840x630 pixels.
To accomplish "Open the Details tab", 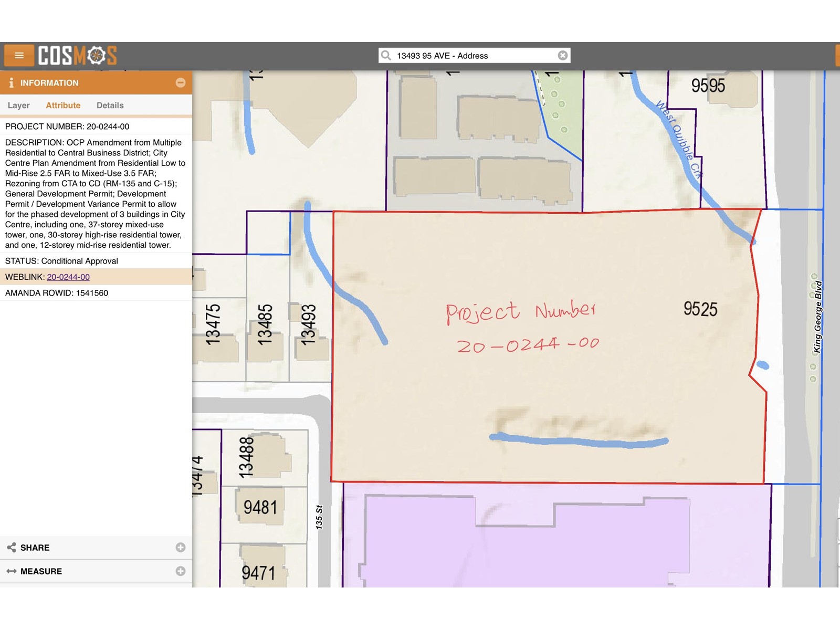I will coord(110,106).
